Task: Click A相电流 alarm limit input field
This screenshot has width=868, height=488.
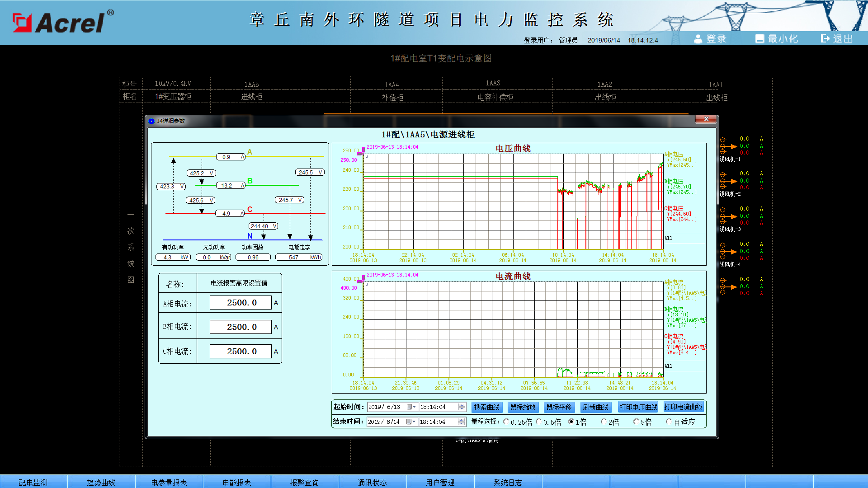Action: pyautogui.click(x=241, y=303)
